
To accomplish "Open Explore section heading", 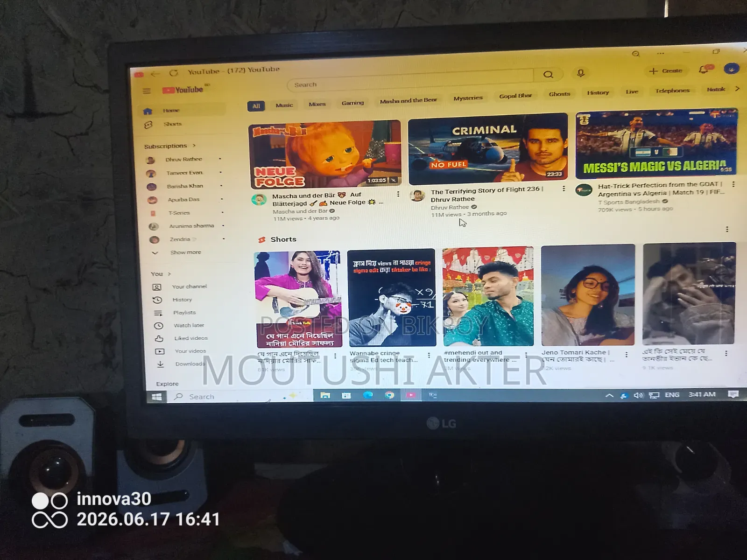I will pos(167,384).
